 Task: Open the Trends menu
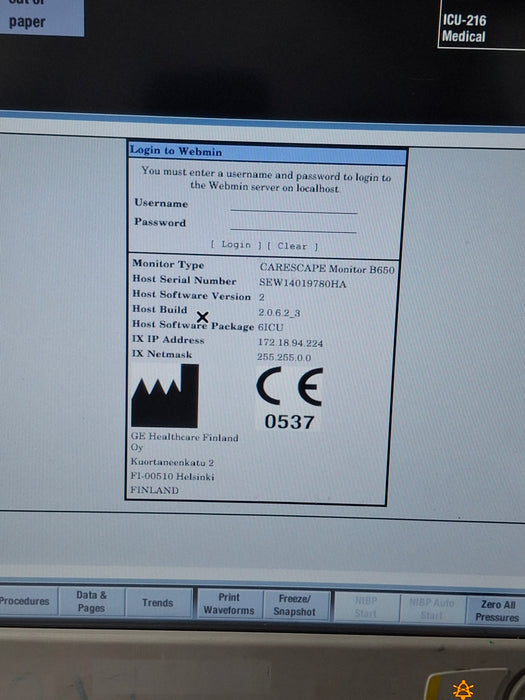pos(158,603)
